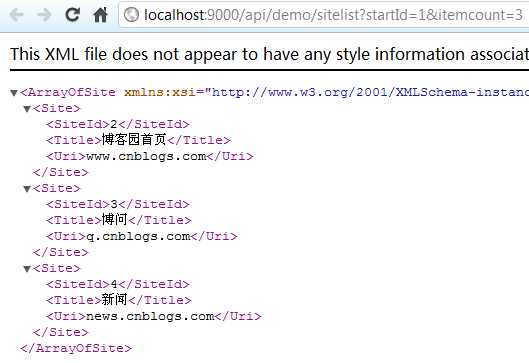Image resolution: width=529 pixels, height=363 pixels.
Task: Click the Title element 新闻
Action: point(119,300)
